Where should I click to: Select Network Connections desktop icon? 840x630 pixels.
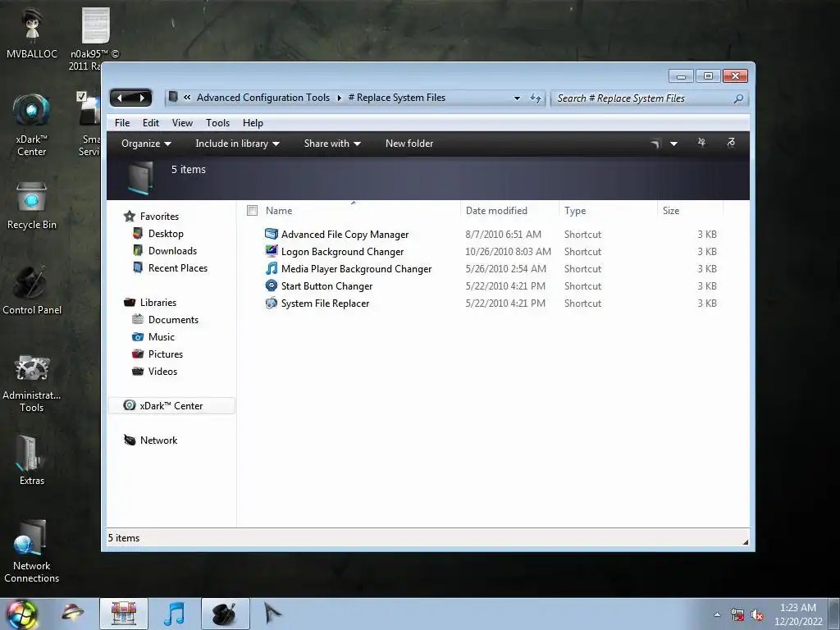(30, 537)
